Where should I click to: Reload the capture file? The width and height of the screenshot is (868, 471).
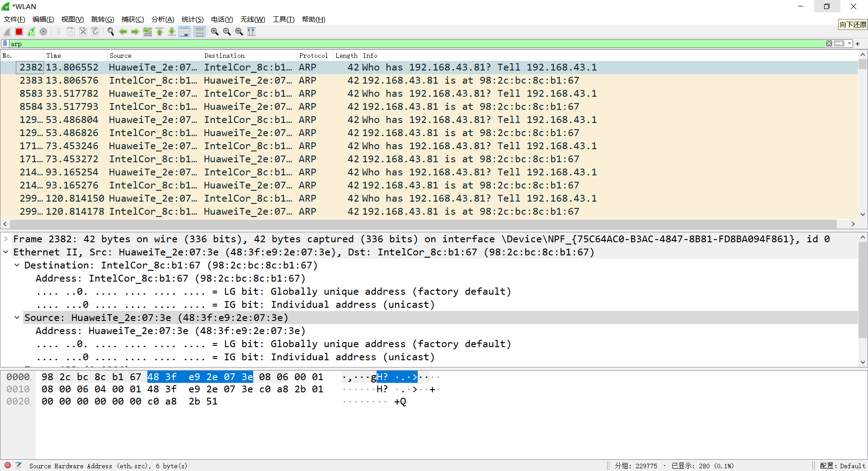(95, 32)
